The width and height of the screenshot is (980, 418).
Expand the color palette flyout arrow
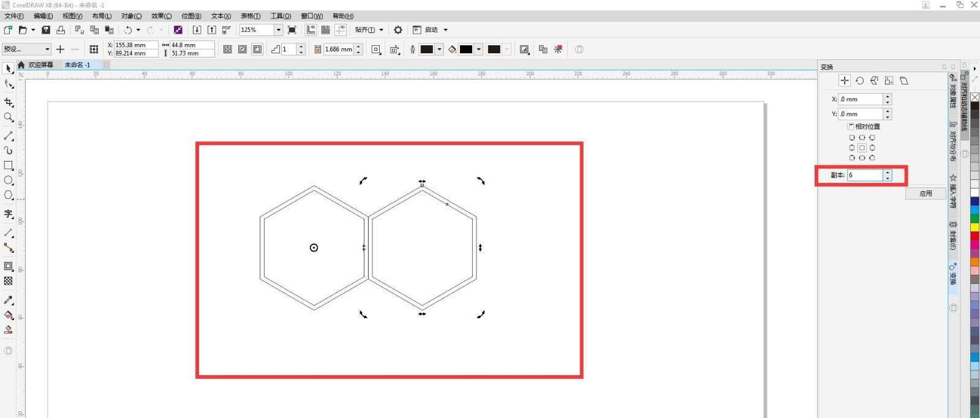pos(974,67)
